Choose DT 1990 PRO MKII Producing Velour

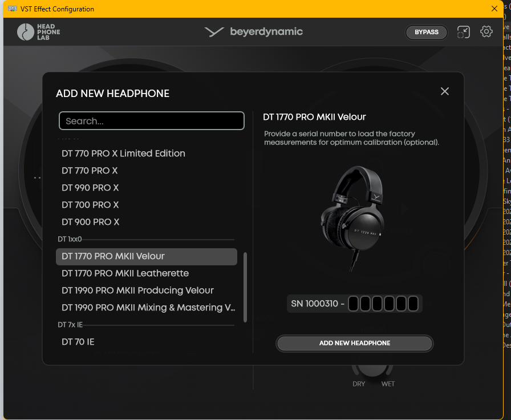click(137, 290)
